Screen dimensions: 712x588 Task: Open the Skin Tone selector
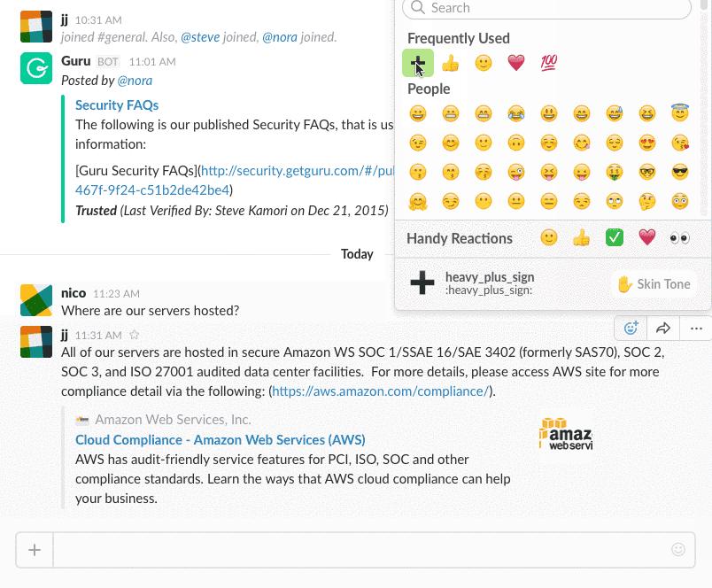(654, 284)
